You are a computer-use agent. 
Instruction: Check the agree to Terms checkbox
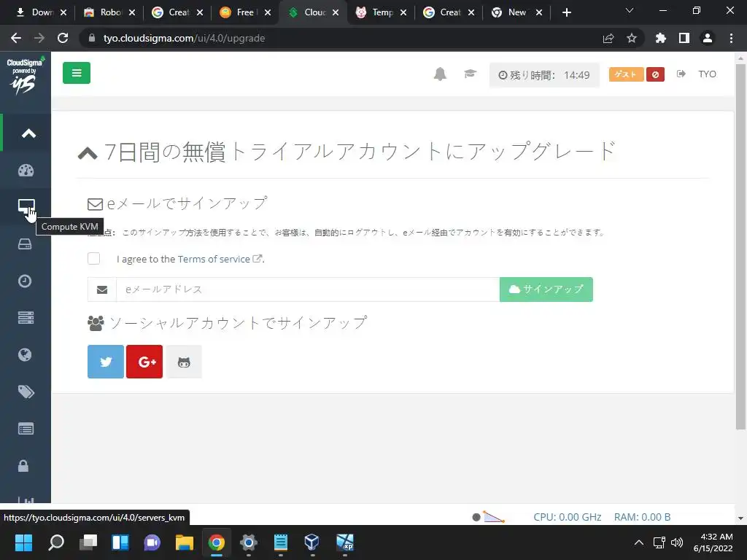pyautogui.click(x=94, y=259)
